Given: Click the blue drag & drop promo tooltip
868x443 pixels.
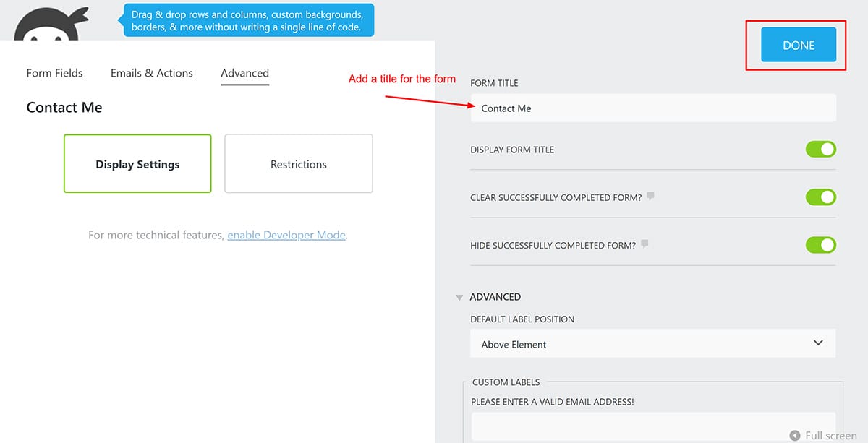Looking at the screenshot, I should point(248,20).
